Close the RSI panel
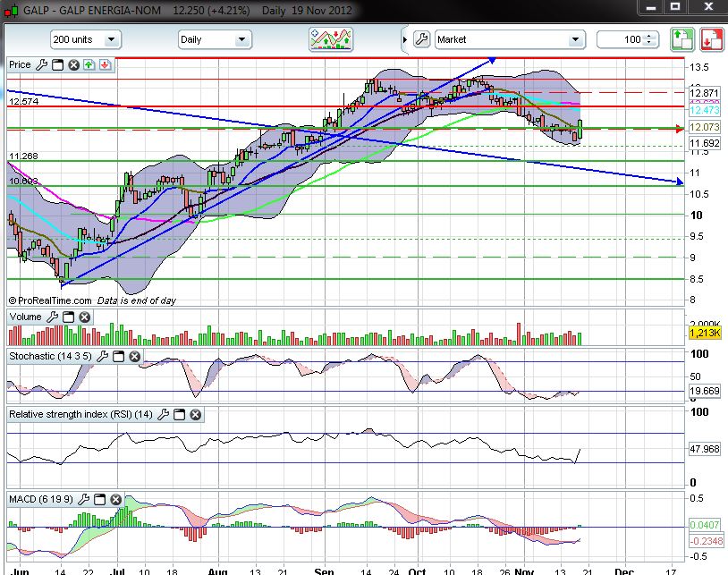Image resolution: width=728 pixels, height=575 pixels. (196, 414)
